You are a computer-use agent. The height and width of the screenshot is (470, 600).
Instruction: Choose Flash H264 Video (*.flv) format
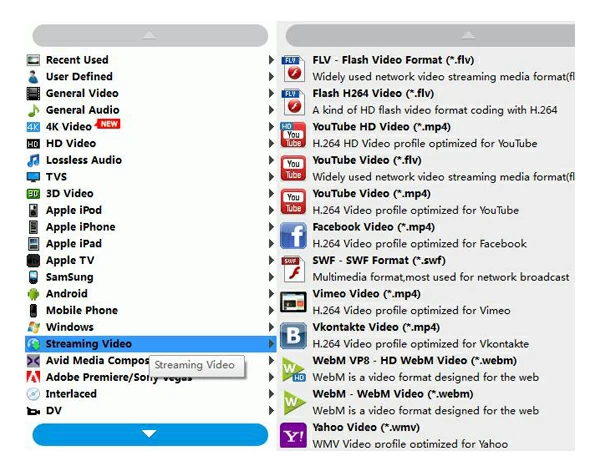372,93
